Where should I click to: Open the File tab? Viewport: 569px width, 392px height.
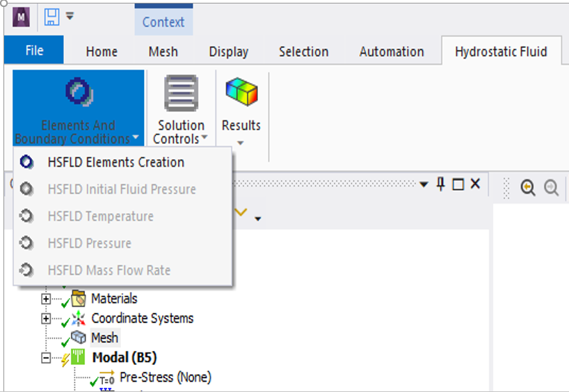(x=34, y=50)
